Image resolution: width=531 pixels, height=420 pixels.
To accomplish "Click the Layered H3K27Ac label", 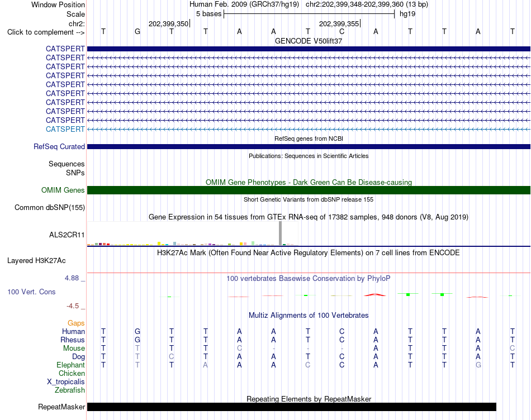I will click(x=36, y=261).
